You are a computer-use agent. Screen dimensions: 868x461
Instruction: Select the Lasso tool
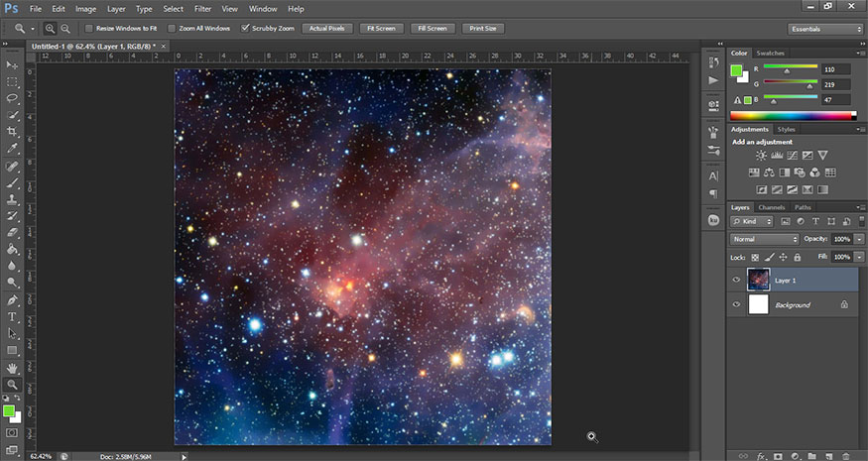(x=12, y=98)
